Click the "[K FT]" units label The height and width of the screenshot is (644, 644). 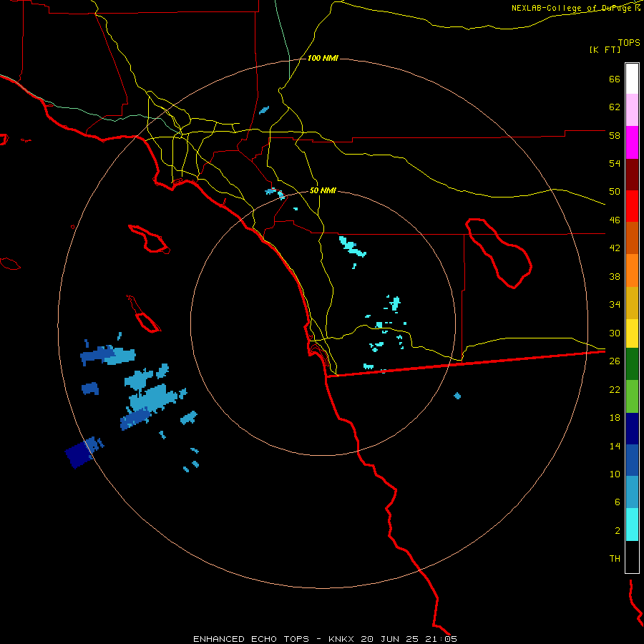click(605, 49)
